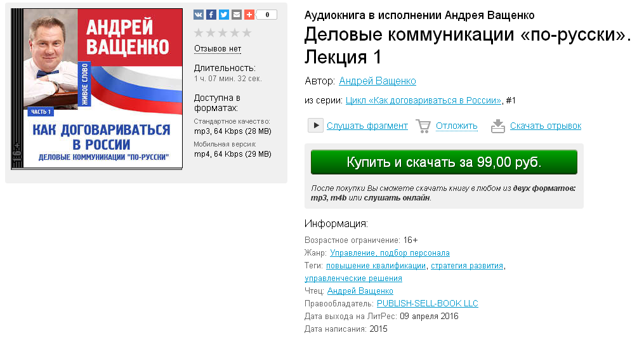Share the audiobook by email
This screenshot has height=340, width=644.
(x=237, y=15)
